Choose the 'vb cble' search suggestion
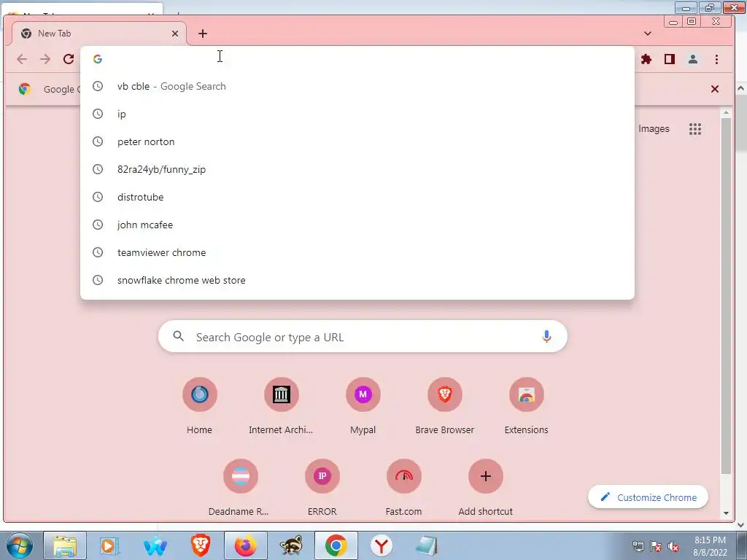Image resolution: width=747 pixels, height=560 pixels. coord(357,86)
